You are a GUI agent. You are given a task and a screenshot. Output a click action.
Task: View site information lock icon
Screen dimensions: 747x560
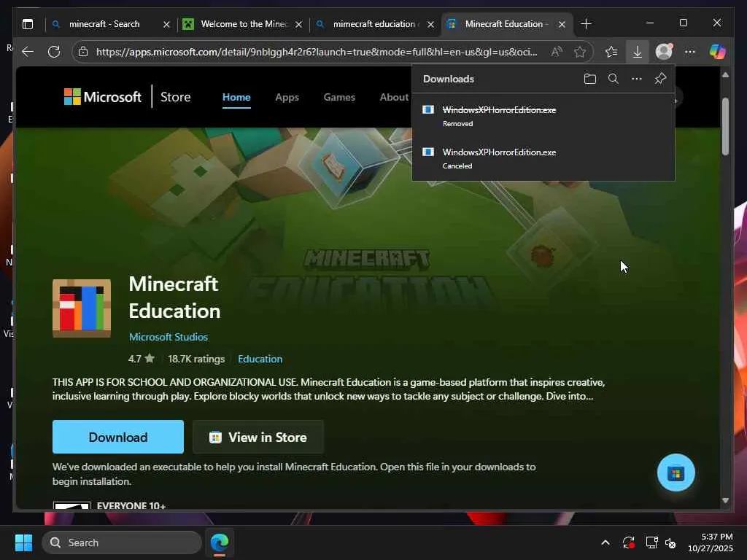83,52
